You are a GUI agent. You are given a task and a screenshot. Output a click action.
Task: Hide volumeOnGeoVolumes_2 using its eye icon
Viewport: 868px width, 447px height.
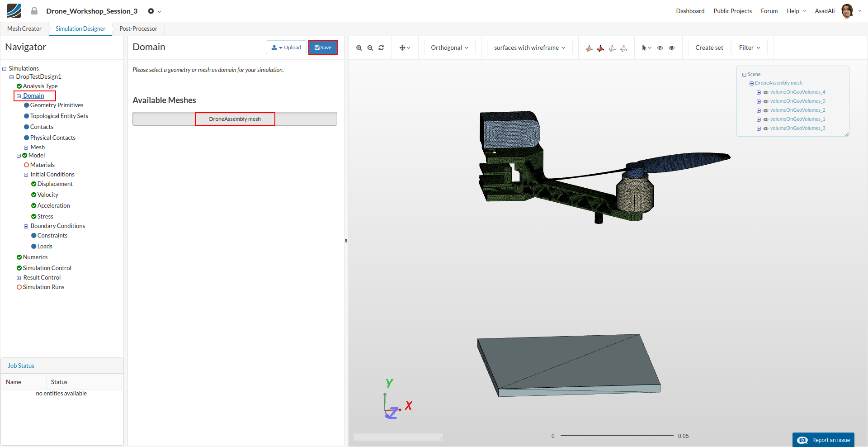766,110
